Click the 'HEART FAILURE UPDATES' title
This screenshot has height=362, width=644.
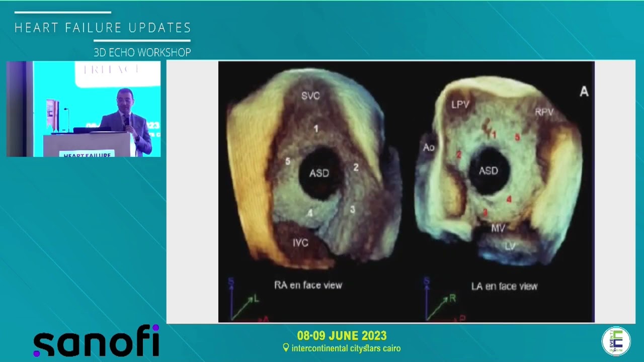tap(103, 28)
